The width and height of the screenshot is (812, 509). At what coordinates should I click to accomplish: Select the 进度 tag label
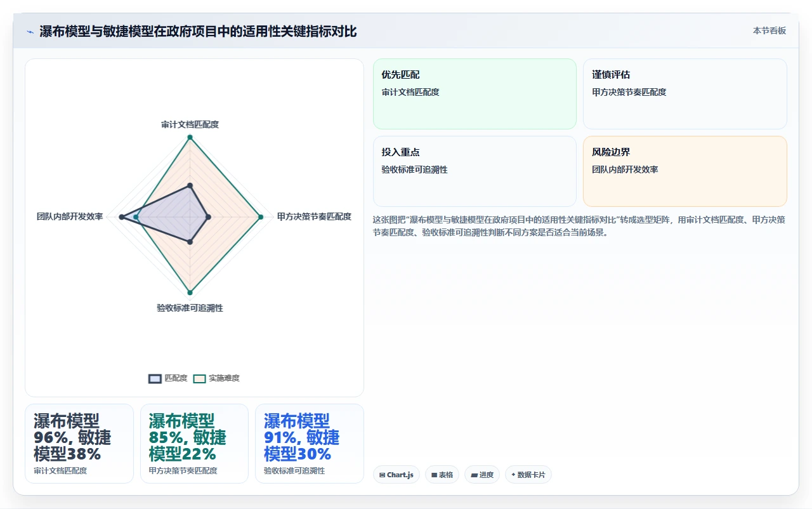(x=486, y=475)
